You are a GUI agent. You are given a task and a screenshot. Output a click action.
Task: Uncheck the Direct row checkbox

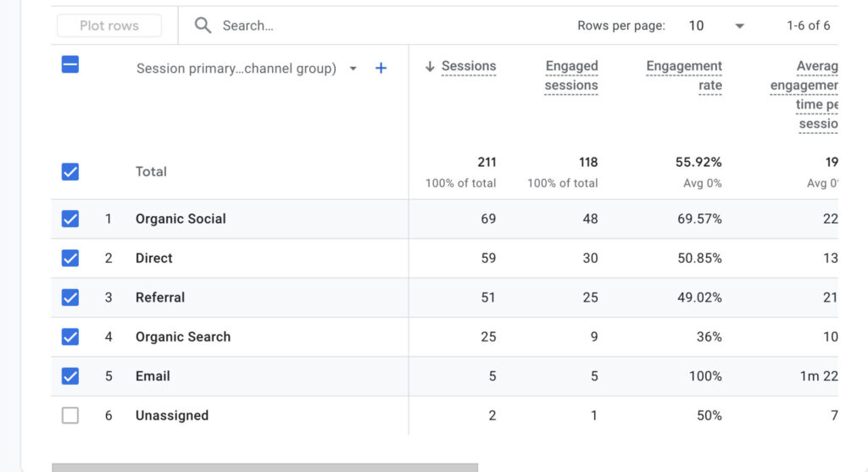[x=70, y=258]
